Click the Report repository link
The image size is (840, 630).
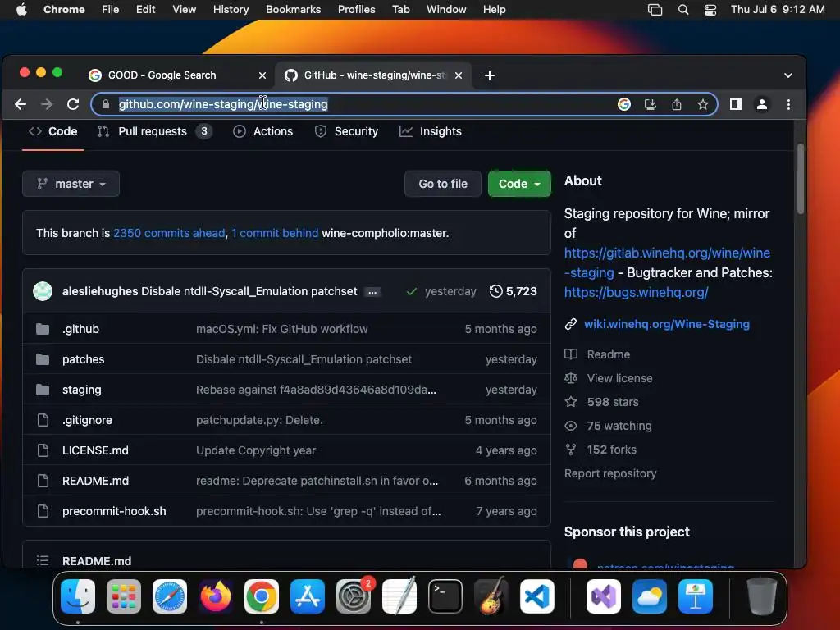tap(610, 473)
